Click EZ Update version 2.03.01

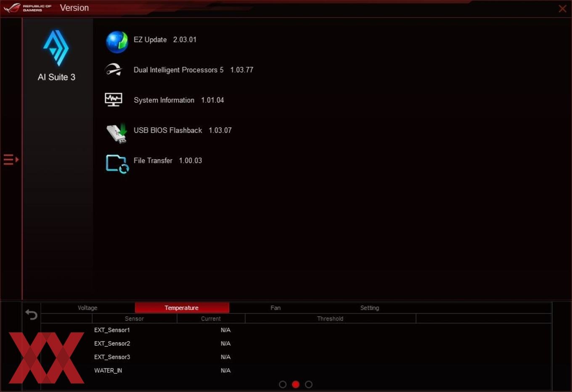(x=185, y=39)
